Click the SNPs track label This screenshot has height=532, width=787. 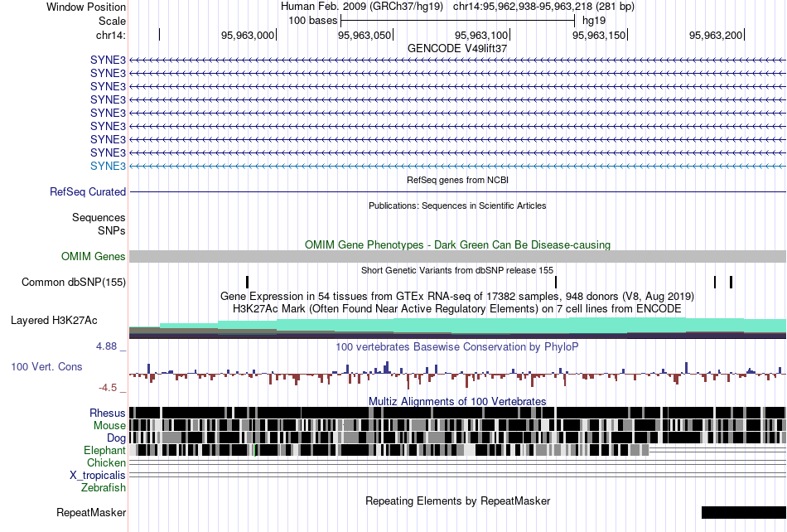(x=112, y=231)
